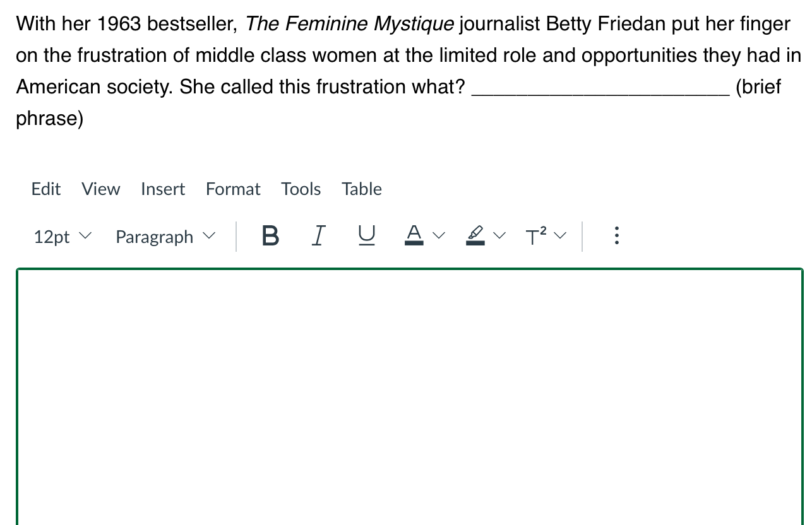The width and height of the screenshot is (812, 525).
Task: Open the Tools menu
Action: [x=301, y=189]
